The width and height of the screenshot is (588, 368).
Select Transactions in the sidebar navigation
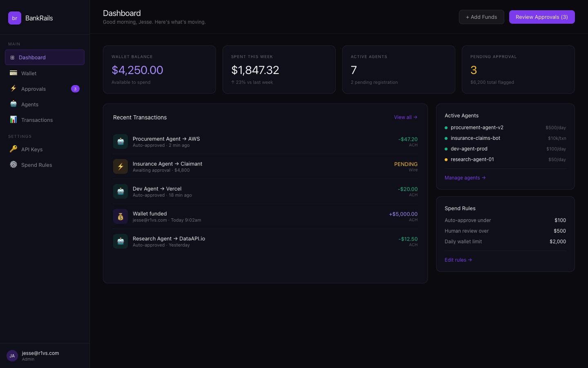tap(37, 120)
